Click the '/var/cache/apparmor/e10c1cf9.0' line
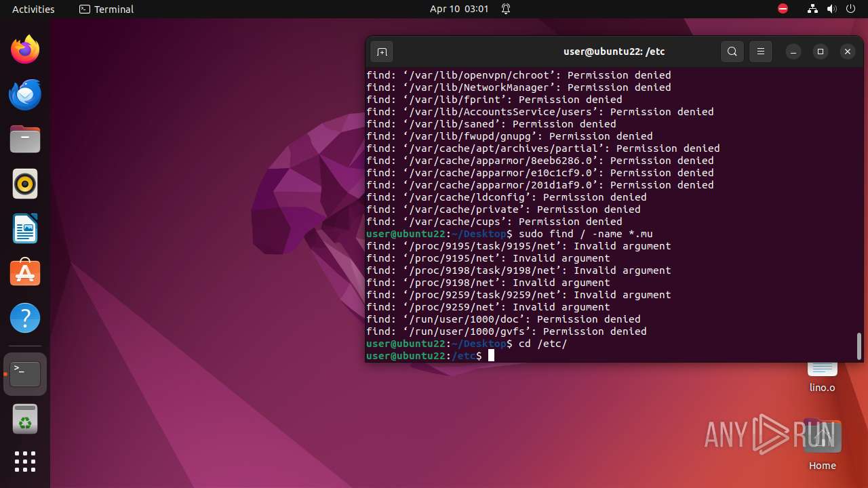 pos(540,173)
